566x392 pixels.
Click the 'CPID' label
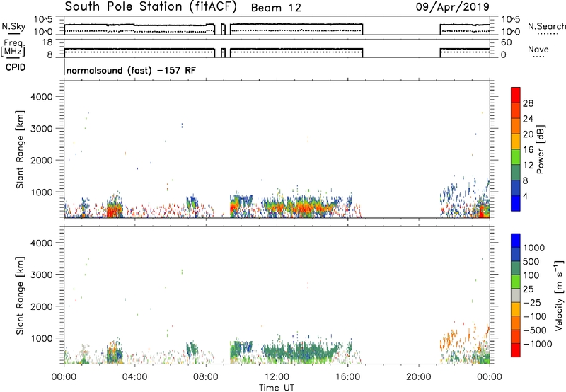(16, 67)
